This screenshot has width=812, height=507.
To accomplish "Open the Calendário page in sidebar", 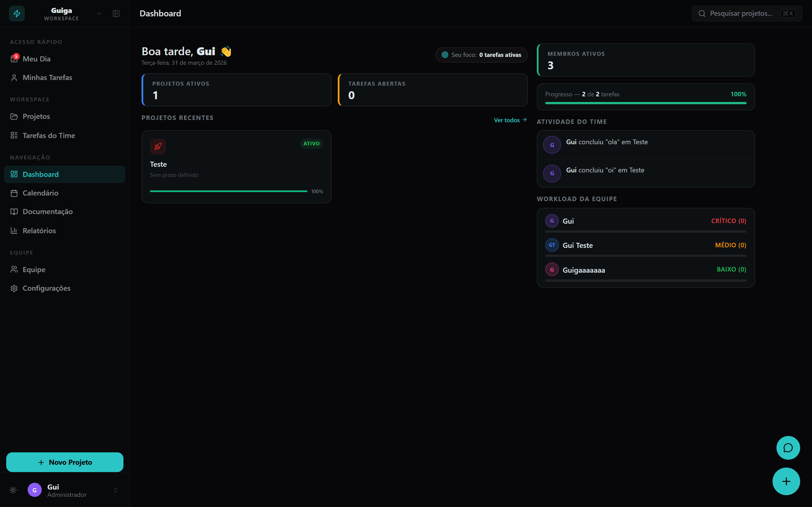I will pos(40,193).
